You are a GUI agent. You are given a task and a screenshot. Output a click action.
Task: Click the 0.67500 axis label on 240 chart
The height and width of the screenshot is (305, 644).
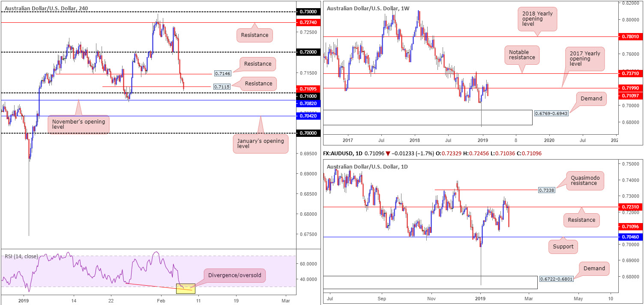[x=308, y=234]
